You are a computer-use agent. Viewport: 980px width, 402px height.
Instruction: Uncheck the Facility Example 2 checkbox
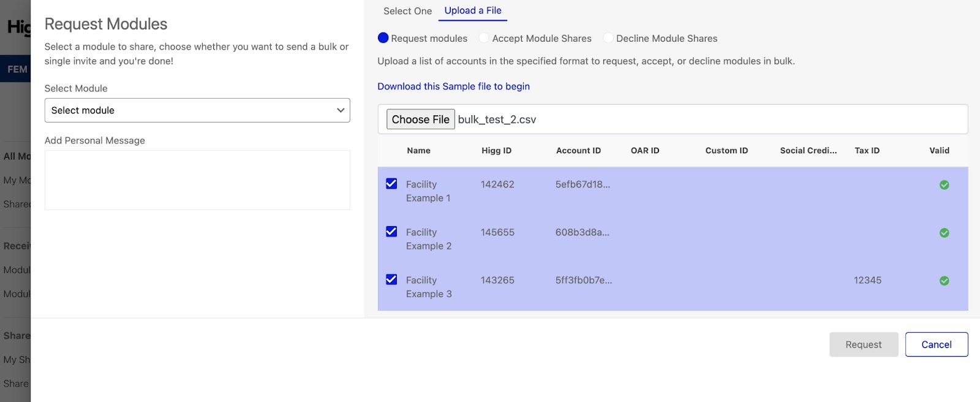[391, 232]
